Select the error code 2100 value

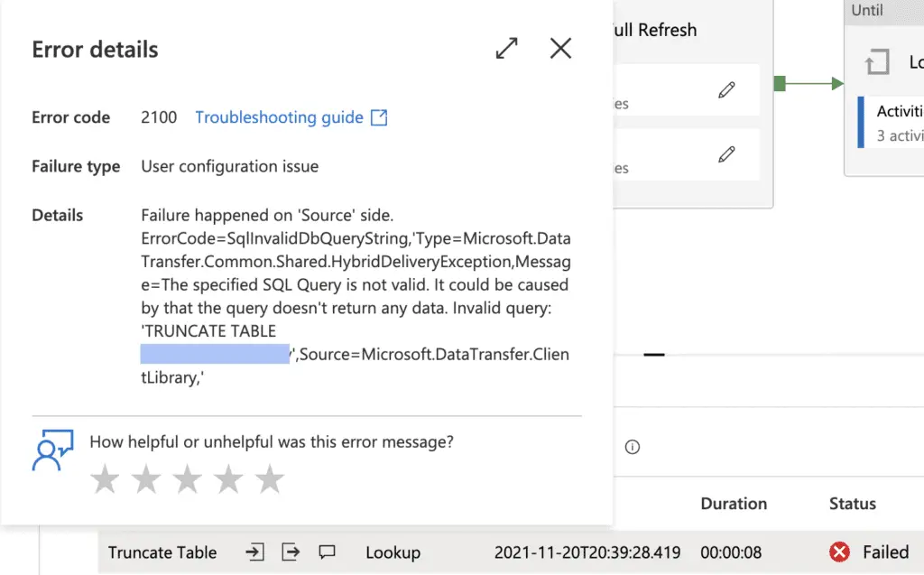[x=159, y=117]
